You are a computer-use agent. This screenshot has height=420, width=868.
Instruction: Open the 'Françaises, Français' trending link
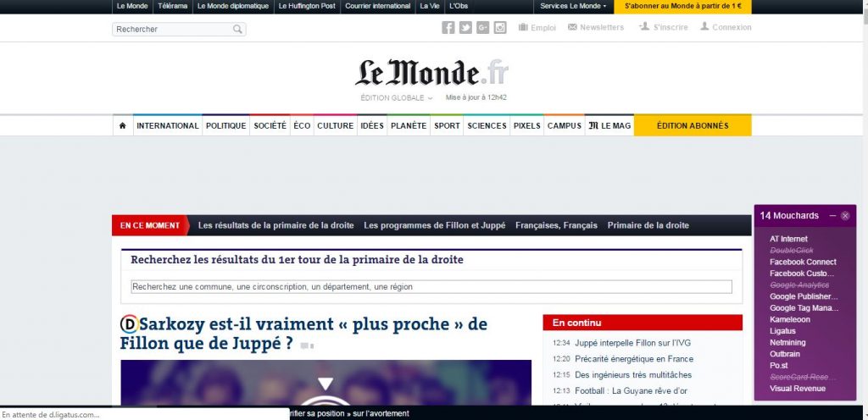[556, 225]
